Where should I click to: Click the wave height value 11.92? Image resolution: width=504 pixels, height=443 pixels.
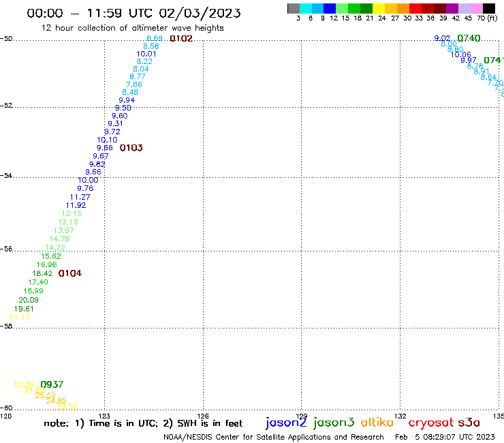click(x=76, y=205)
